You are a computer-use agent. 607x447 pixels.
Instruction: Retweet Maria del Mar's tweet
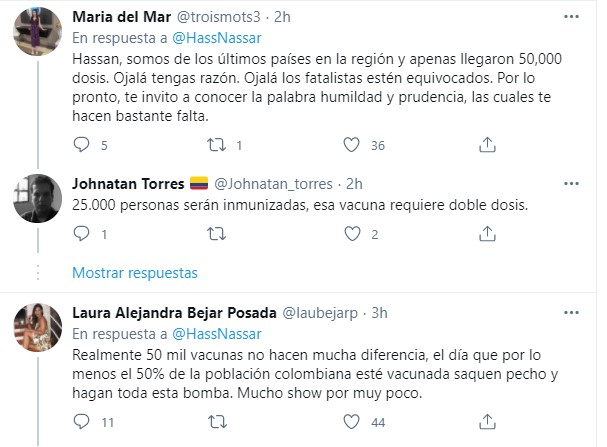[215, 145]
